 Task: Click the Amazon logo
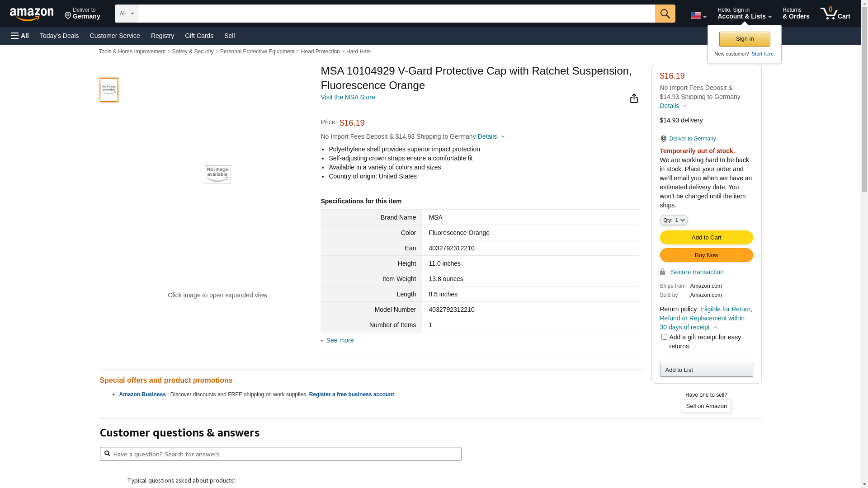(x=32, y=14)
